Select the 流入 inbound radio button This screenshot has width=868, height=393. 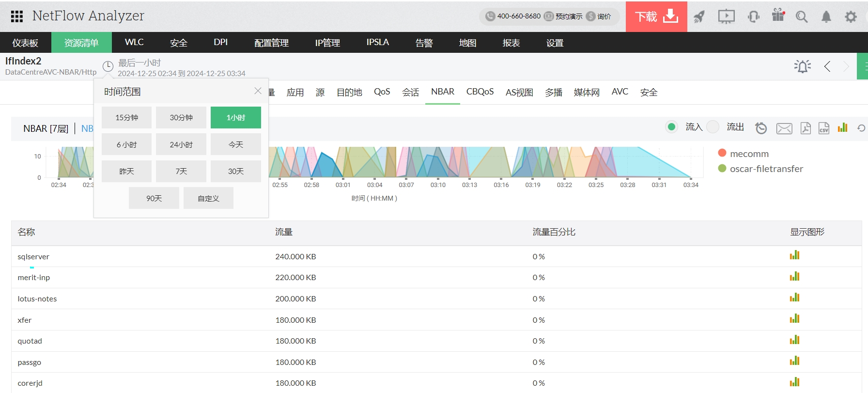point(671,127)
